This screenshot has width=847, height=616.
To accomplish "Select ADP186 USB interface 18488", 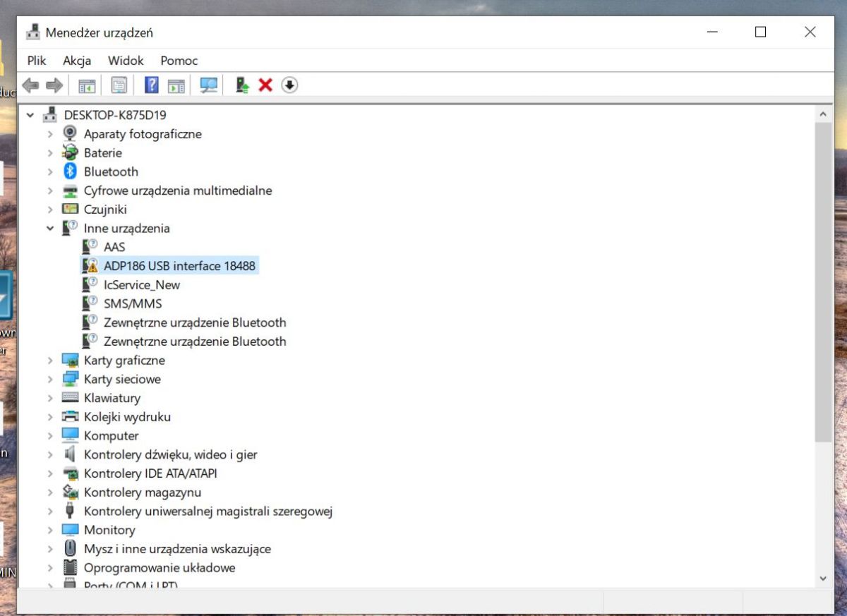I will tap(179, 266).
